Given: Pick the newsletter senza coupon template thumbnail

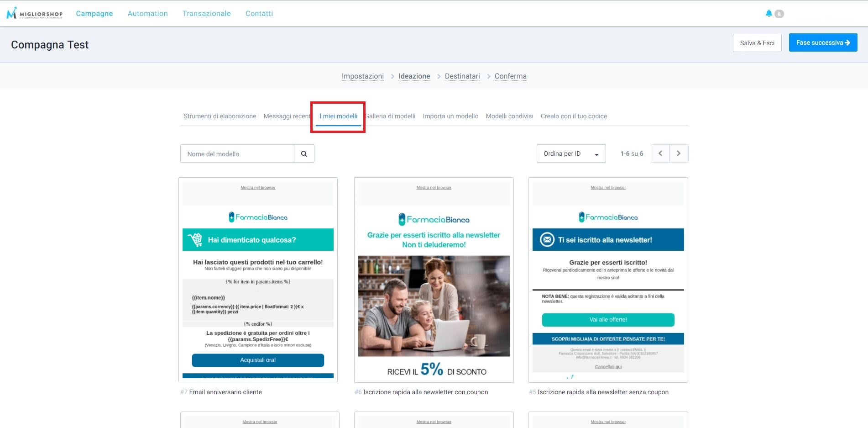Looking at the screenshot, I should click(608, 280).
